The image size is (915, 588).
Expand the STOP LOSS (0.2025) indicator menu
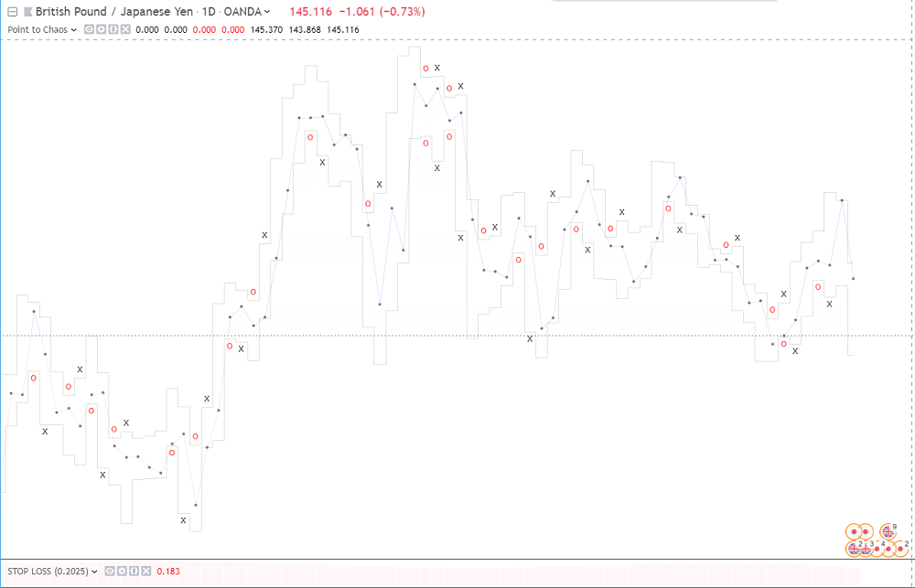click(94, 572)
